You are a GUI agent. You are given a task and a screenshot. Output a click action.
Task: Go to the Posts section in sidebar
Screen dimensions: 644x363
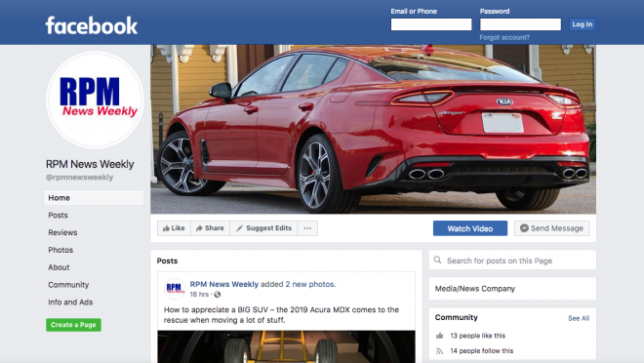tap(58, 216)
